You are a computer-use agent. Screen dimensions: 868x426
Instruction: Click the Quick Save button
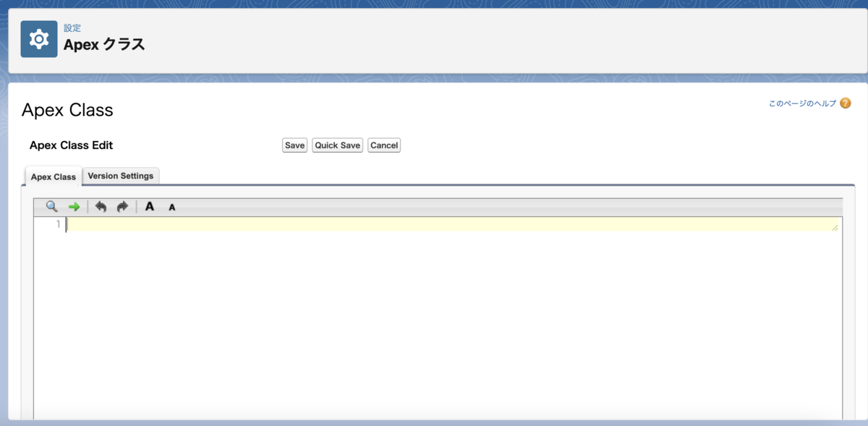(337, 145)
